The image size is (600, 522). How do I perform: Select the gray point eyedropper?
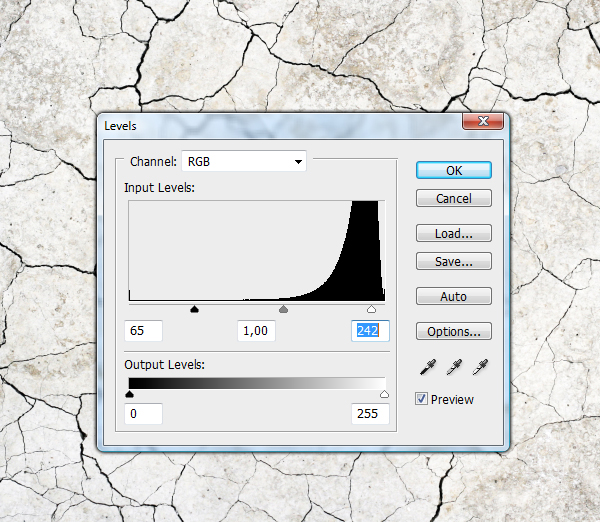[454, 367]
